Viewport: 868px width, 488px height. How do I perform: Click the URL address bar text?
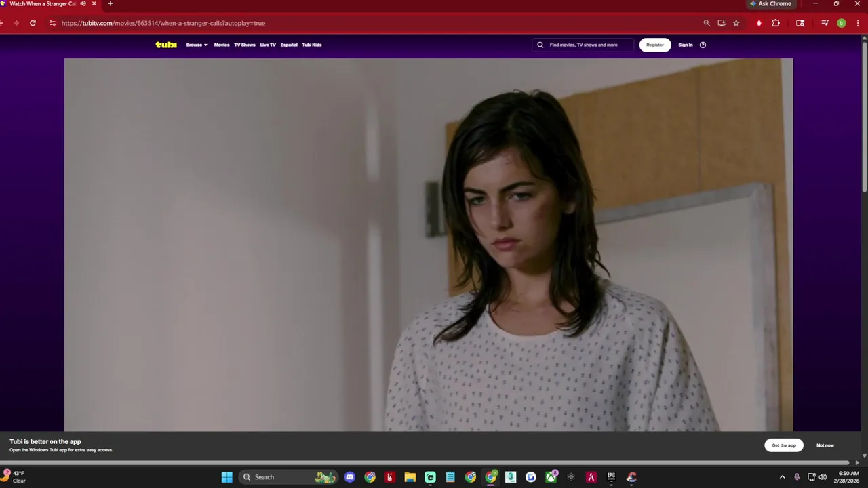coord(163,23)
